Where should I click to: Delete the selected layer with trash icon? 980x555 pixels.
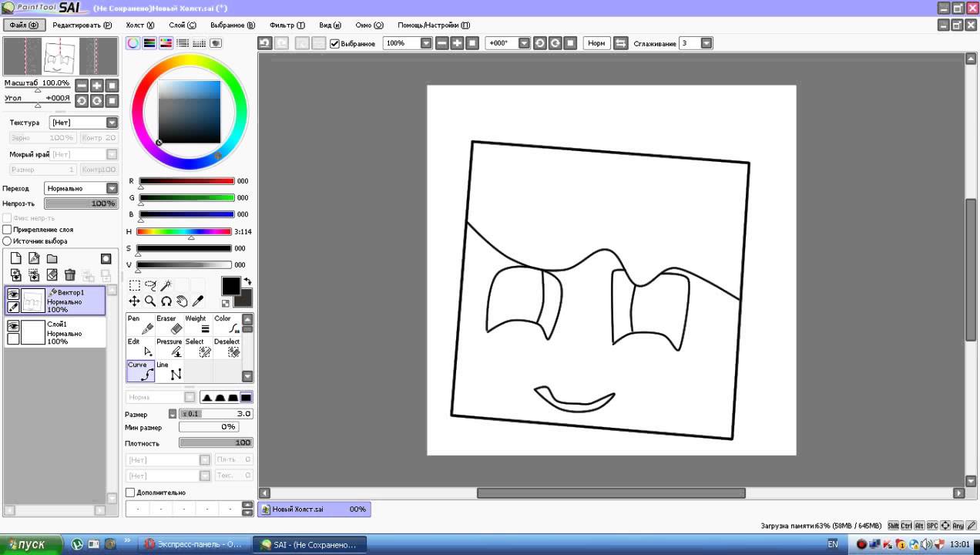[70, 274]
